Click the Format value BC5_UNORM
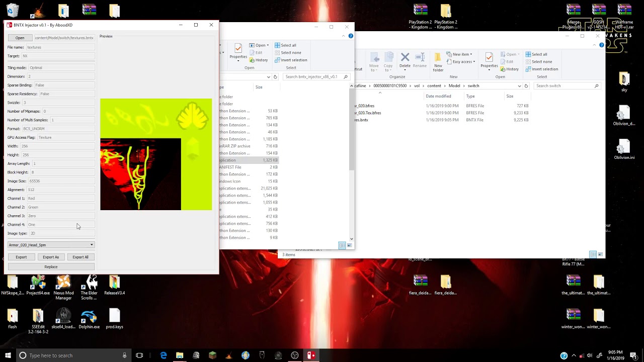 pyautogui.click(x=58, y=129)
